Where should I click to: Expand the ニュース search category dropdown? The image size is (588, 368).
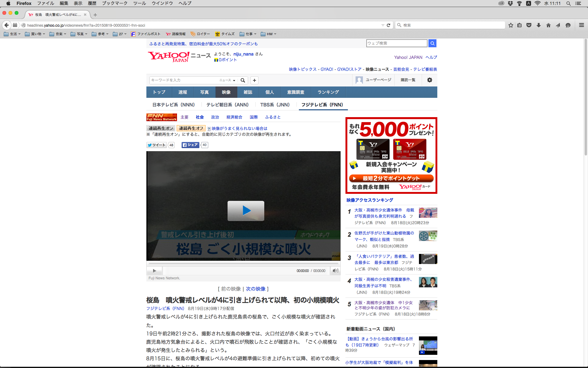(x=227, y=80)
